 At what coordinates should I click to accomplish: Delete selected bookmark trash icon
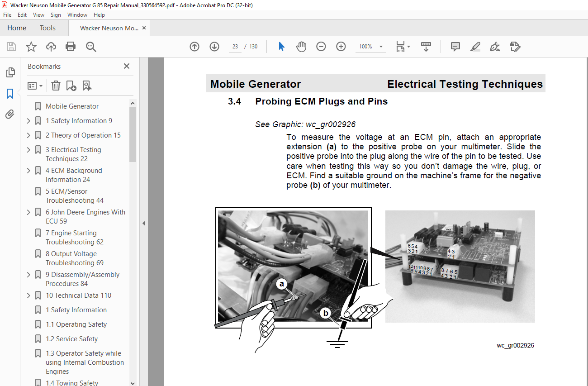(x=56, y=86)
